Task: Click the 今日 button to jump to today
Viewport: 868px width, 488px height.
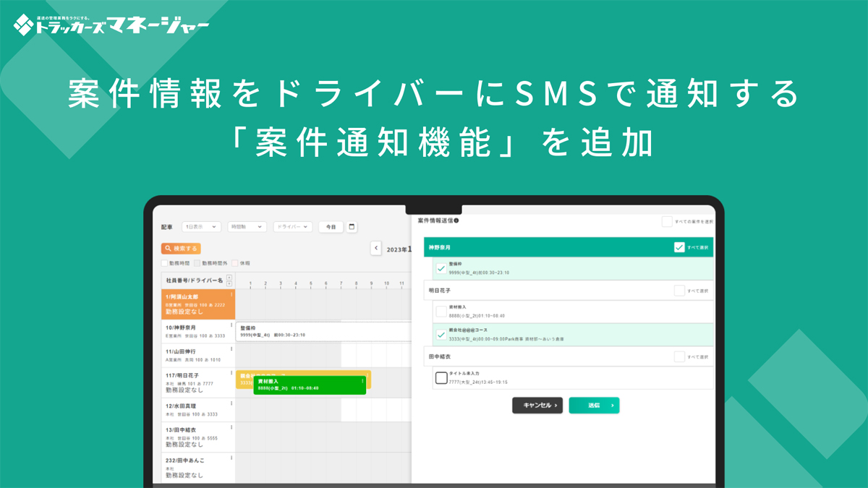Action: (331, 227)
